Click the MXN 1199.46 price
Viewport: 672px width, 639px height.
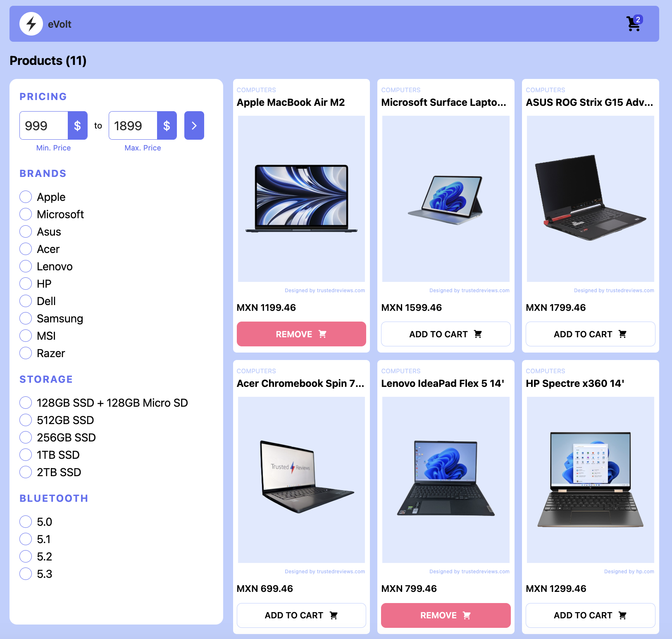click(266, 308)
